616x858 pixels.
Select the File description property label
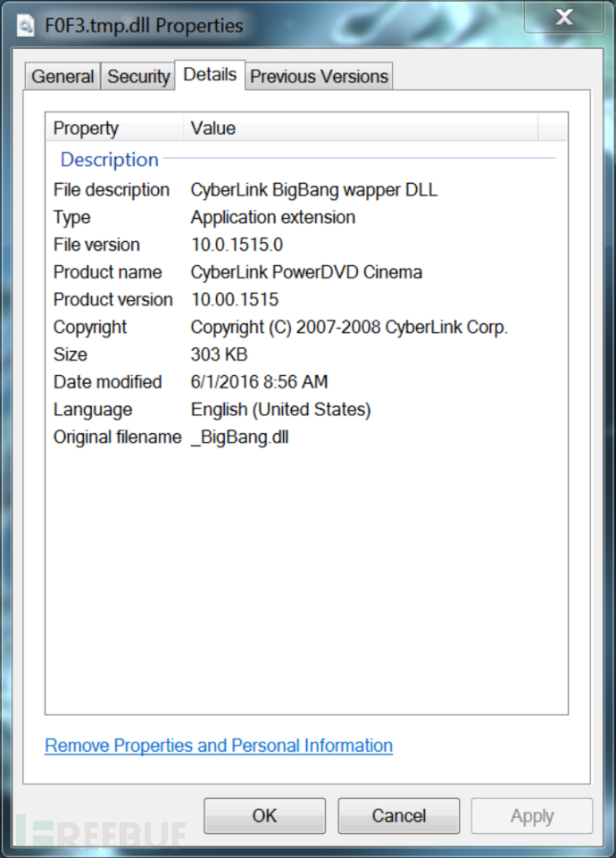tap(112, 190)
